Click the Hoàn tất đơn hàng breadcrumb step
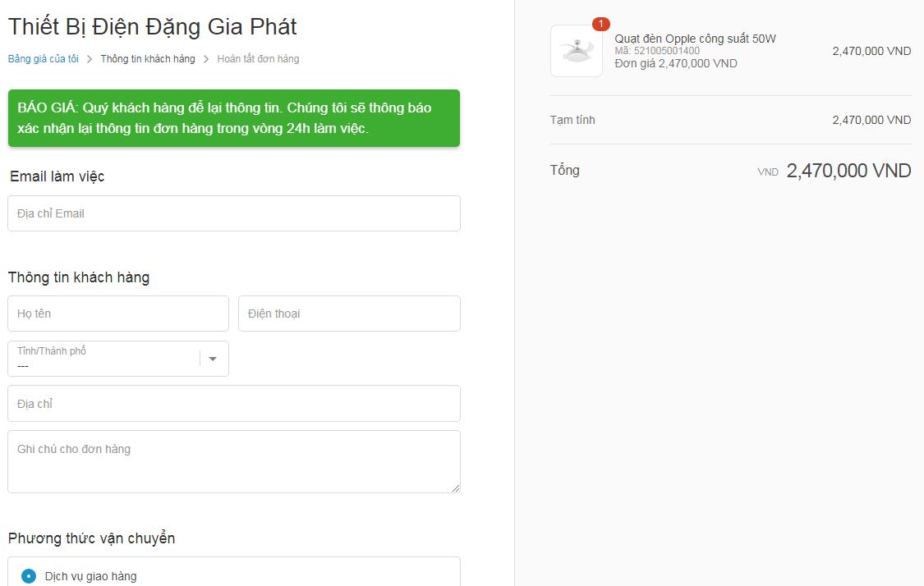Image resolution: width=924 pixels, height=586 pixels. click(x=258, y=59)
